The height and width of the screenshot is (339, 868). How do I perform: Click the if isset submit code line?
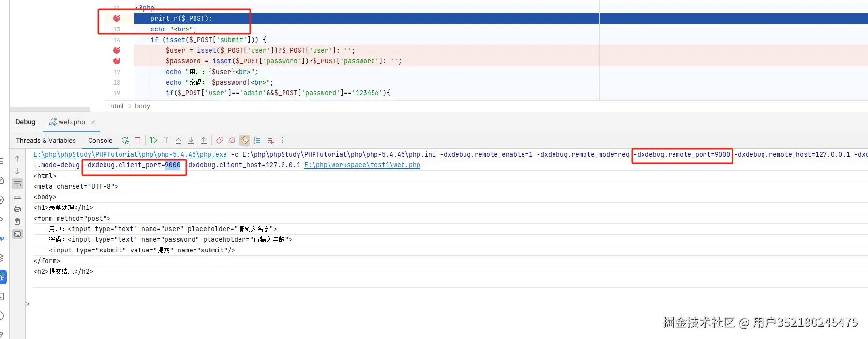(x=208, y=40)
